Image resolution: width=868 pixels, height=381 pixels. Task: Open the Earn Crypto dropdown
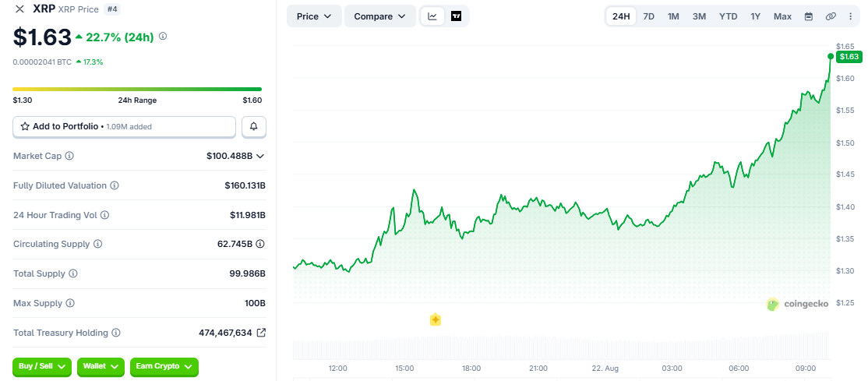coord(164,367)
